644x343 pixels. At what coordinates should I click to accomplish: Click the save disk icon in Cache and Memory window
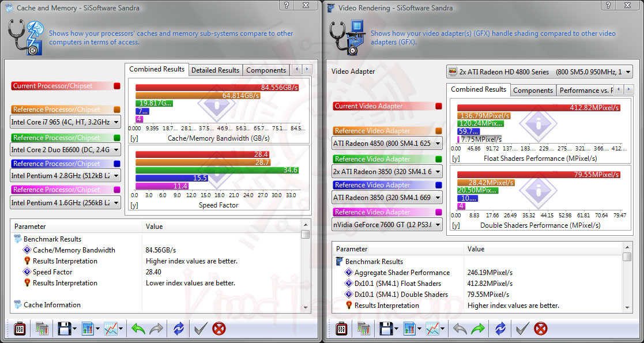(x=65, y=329)
